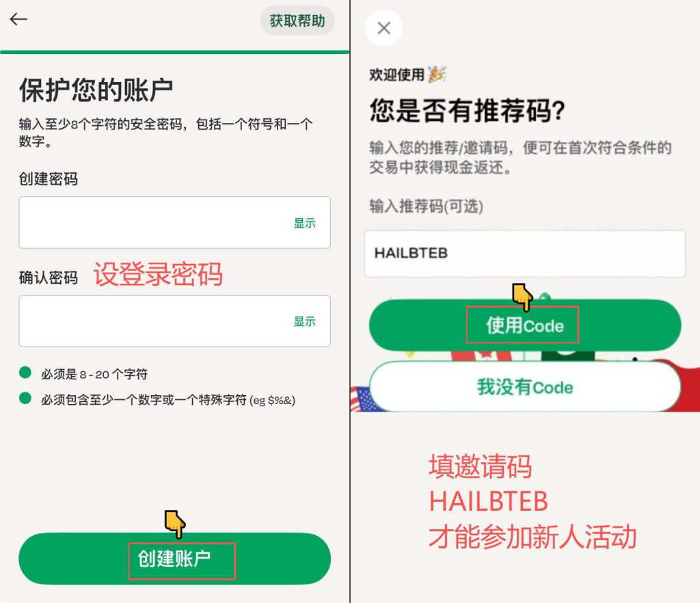Image resolution: width=700 pixels, height=603 pixels.
Task: Click the 您是否有推荐码? heading
Action: coord(468,110)
